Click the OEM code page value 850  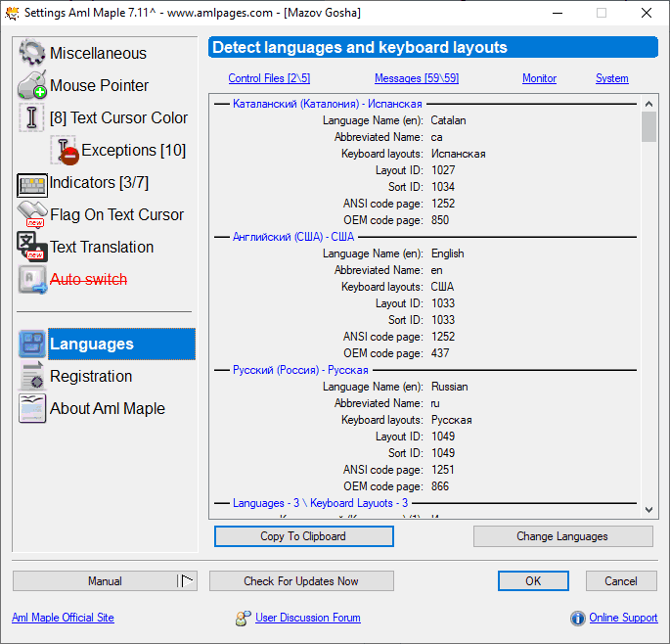(440, 220)
